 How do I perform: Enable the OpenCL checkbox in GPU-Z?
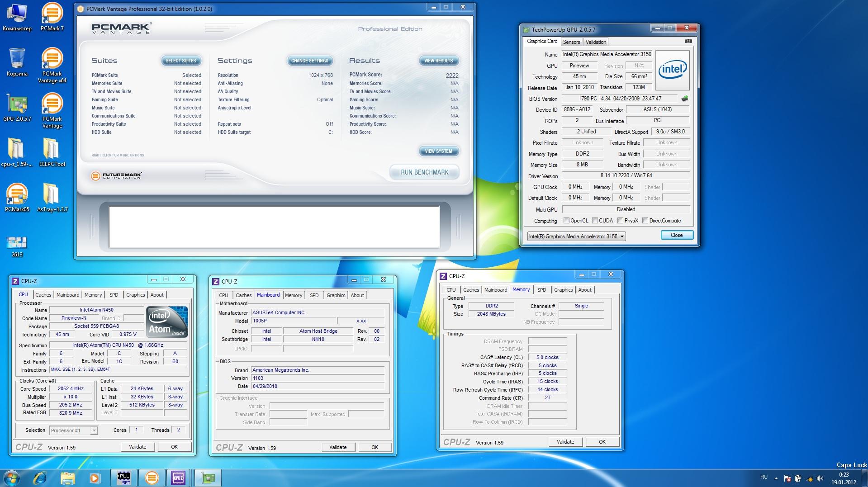pyautogui.click(x=566, y=221)
